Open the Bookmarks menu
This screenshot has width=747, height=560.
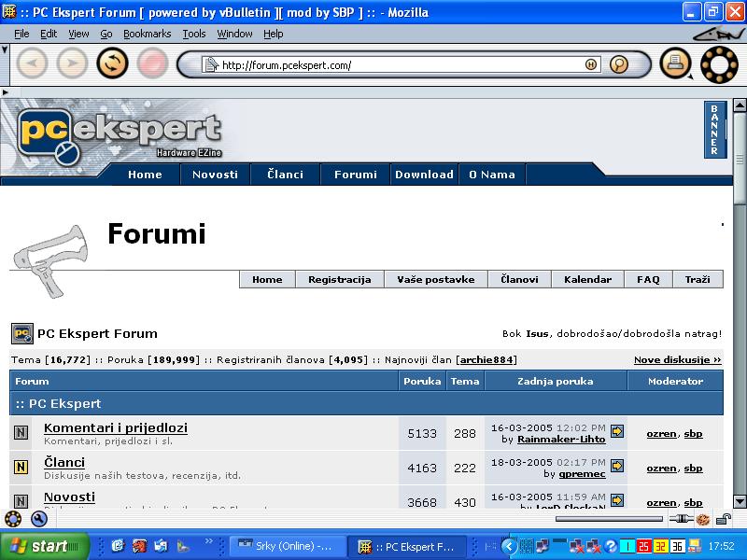[x=147, y=34]
